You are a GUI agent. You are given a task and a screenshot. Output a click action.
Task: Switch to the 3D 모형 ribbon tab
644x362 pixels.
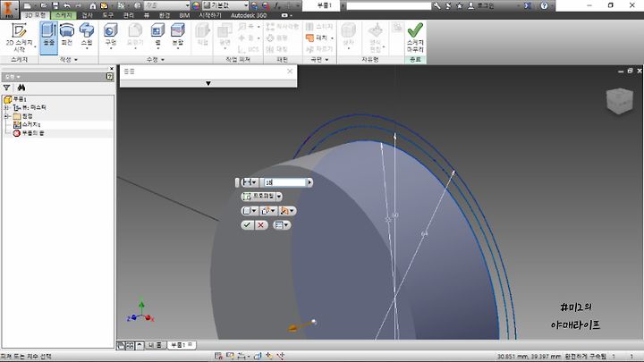coord(35,15)
